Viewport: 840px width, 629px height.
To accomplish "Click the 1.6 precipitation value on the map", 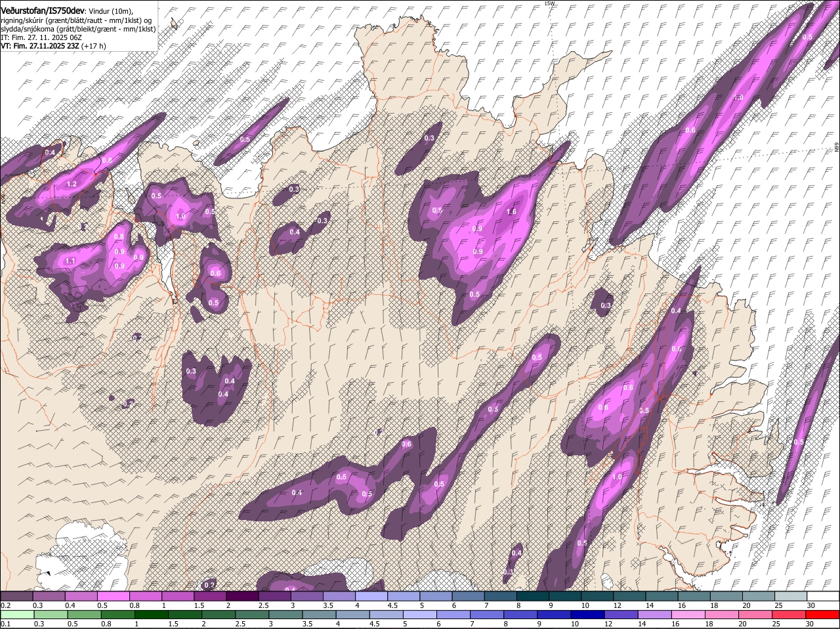I will 512,212.
